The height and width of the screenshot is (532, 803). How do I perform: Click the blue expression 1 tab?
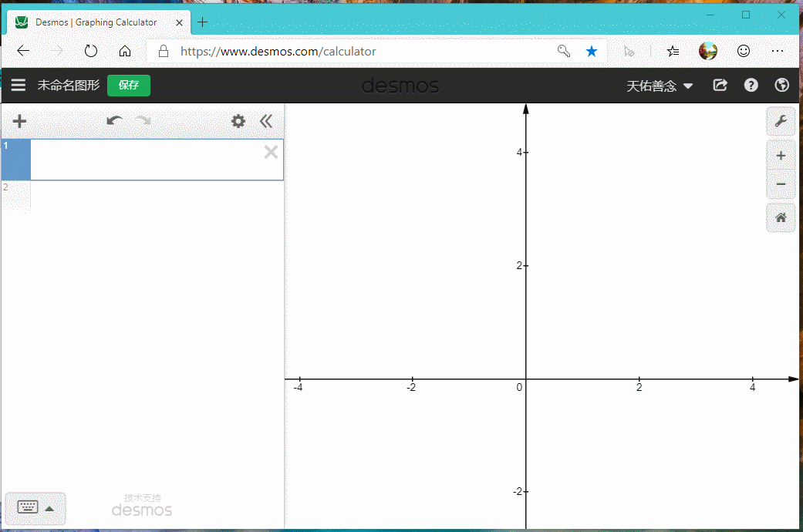click(x=16, y=160)
